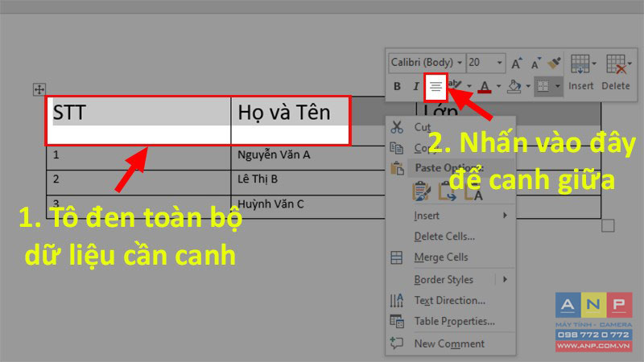Open the font color dropdown arrow

pos(498,86)
